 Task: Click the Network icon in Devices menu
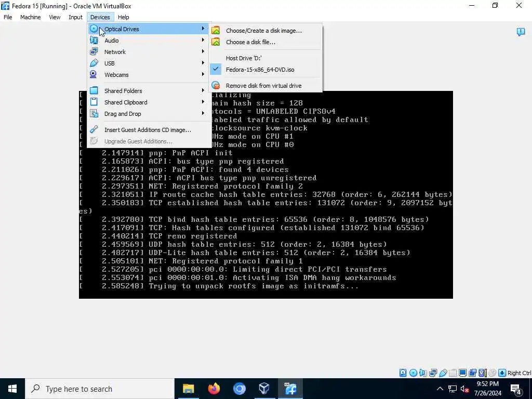(x=94, y=51)
